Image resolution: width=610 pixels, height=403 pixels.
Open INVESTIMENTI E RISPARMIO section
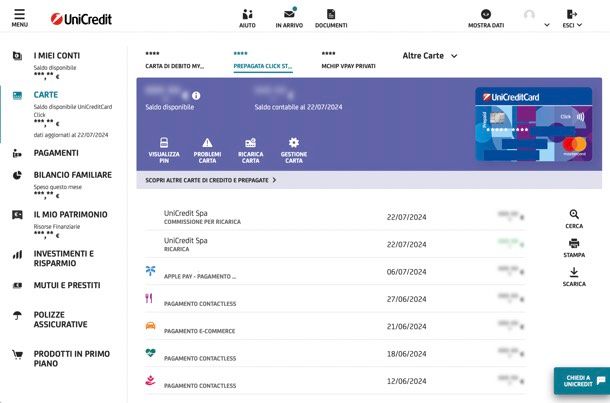64,258
